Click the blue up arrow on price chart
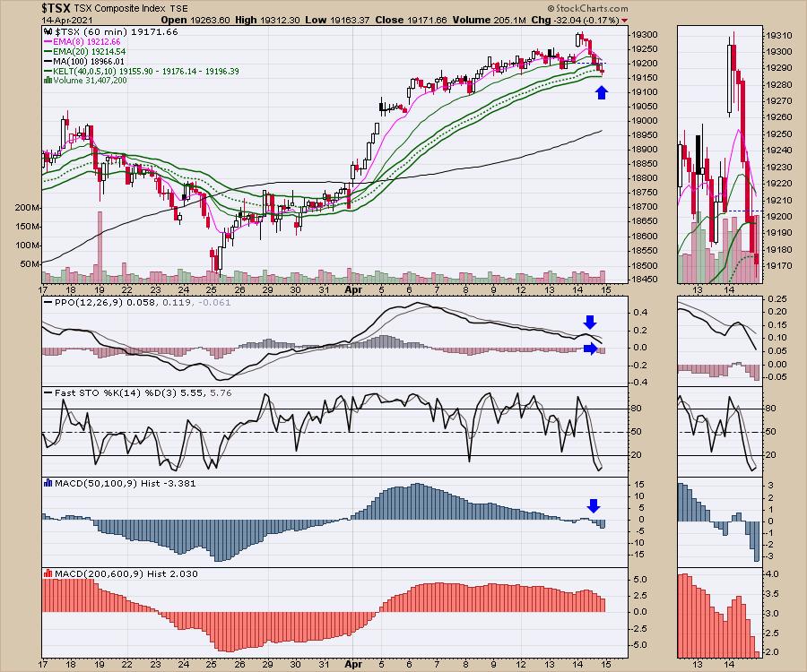 [602, 91]
